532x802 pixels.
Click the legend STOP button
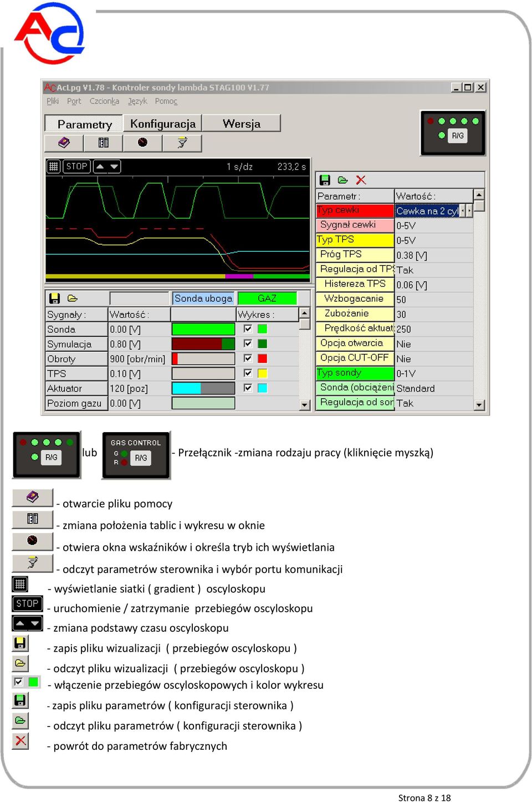tap(27, 603)
